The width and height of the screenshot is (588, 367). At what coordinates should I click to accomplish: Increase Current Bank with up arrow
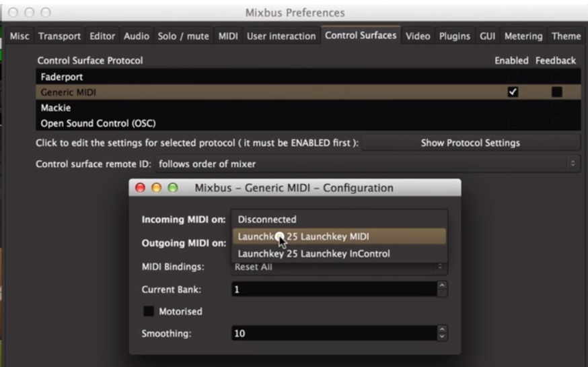click(x=442, y=286)
